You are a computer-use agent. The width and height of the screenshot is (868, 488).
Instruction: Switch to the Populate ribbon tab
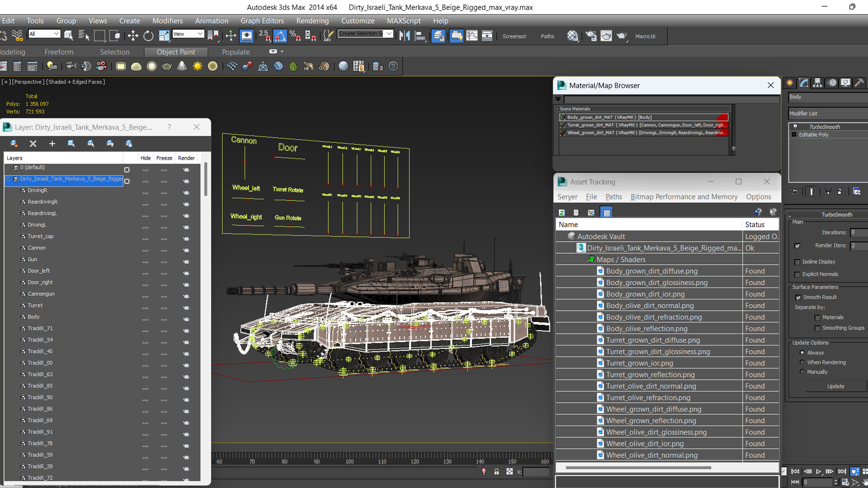point(236,52)
